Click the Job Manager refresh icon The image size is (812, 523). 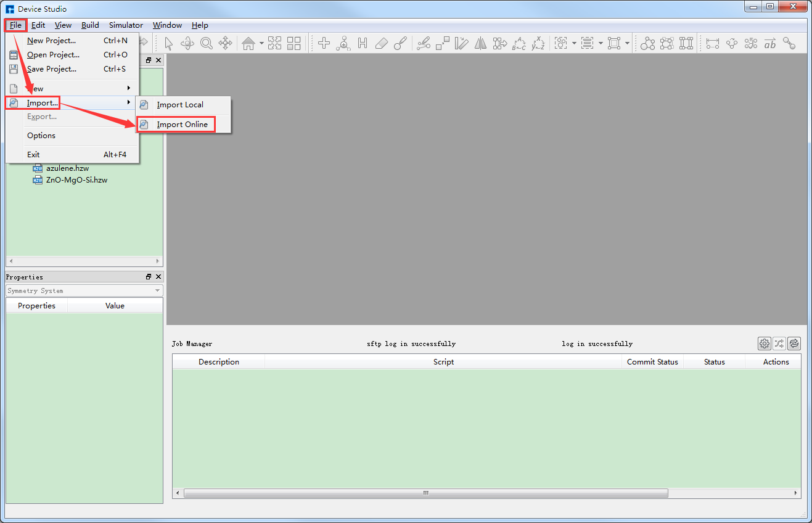(794, 344)
